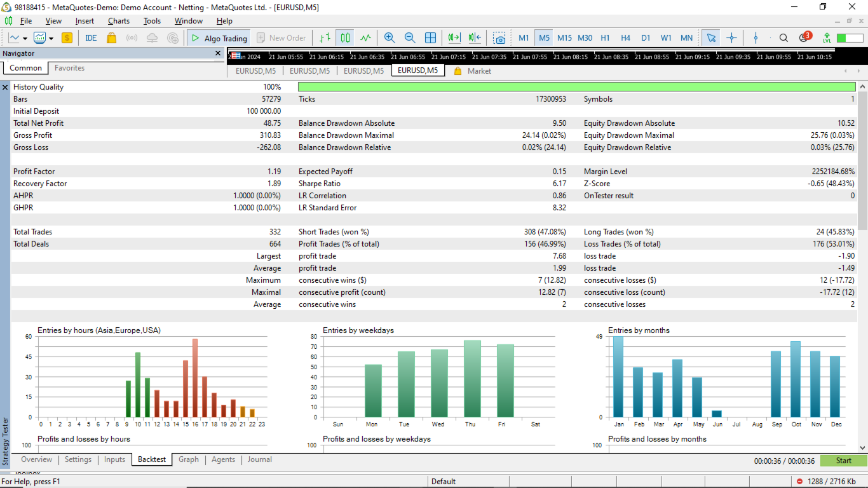
Task: Zoom out on the chart
Action: (x=410, y=38)
